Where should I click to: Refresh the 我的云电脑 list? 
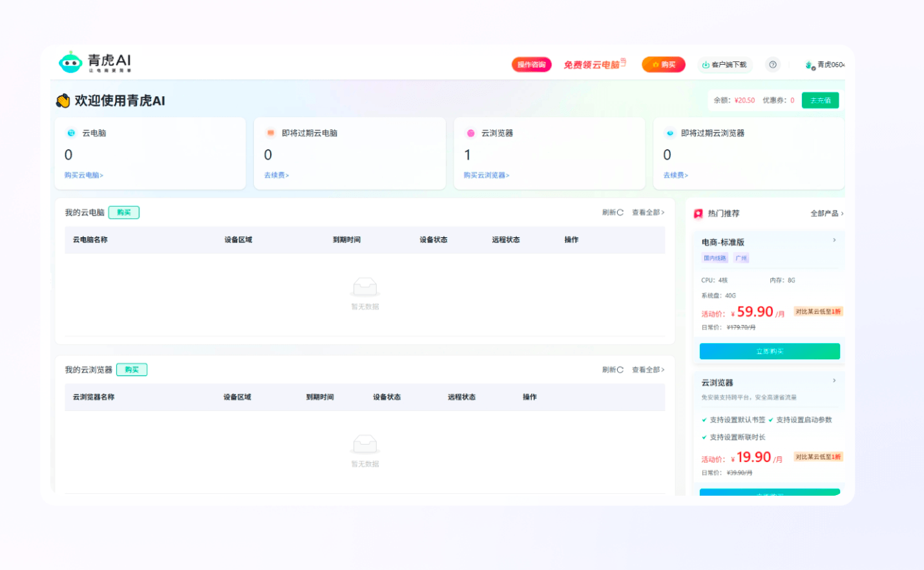613,213
